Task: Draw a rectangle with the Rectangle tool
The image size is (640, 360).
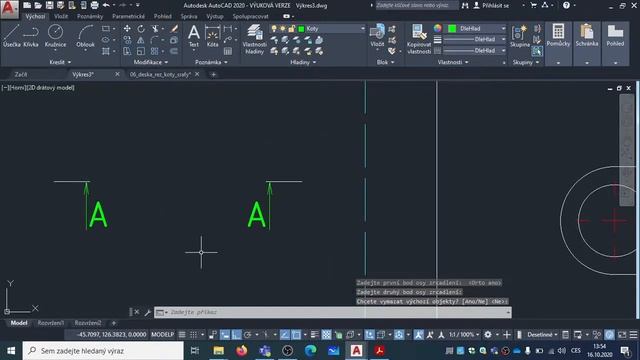Action: [x=106, y=29]
